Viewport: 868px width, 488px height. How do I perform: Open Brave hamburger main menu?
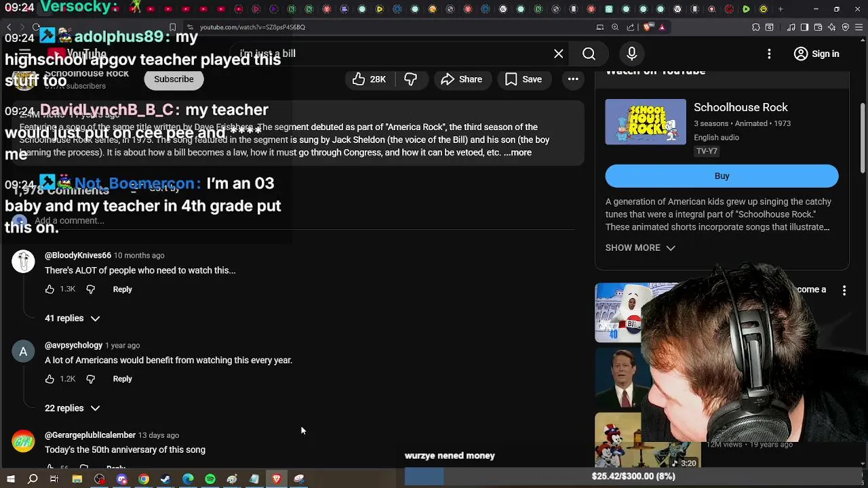pos(859,27)
